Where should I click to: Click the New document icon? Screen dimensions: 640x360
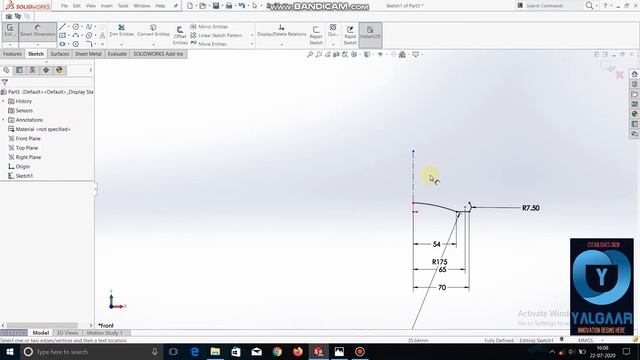point(190,6)
